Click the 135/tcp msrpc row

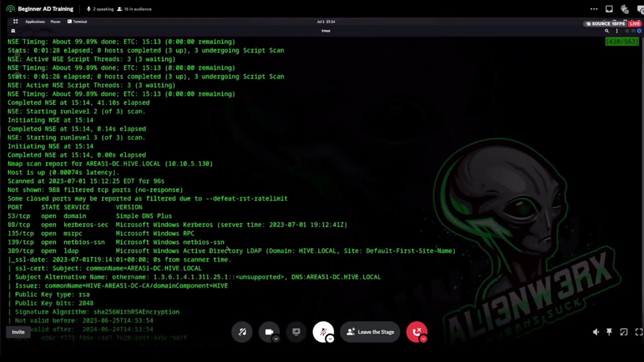click(101, 233)
